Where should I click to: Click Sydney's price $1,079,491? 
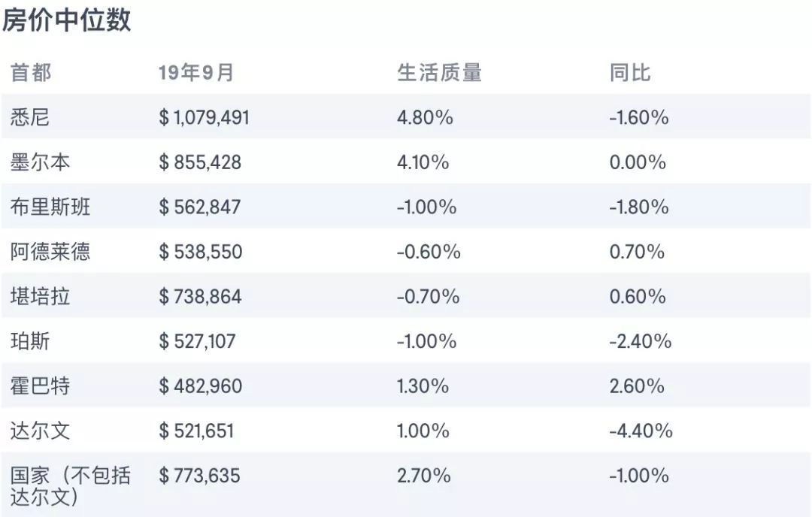[x=204, y=117]
